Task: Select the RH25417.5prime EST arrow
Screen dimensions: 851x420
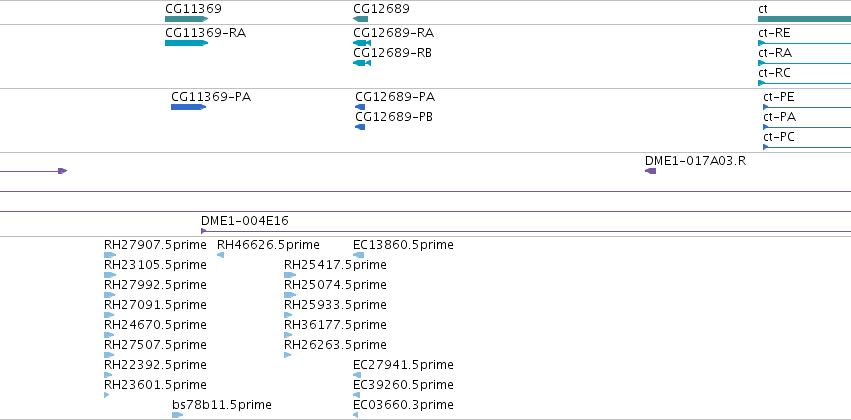Action: [290, 275]
